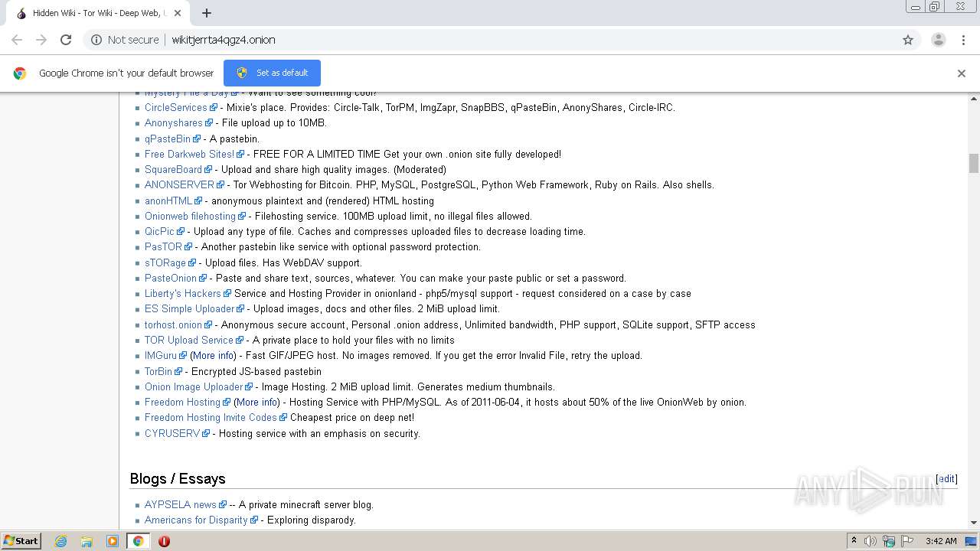Open the torhost.onion link

point(173,325)
